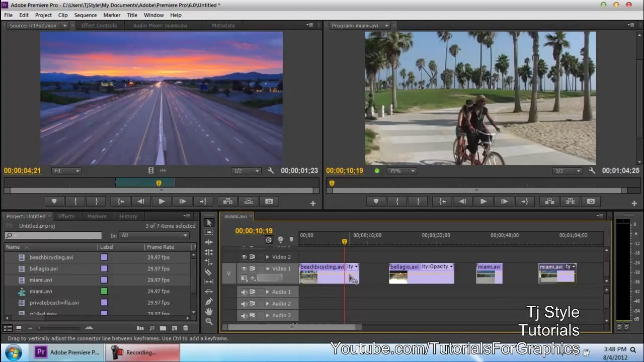Select the Rate Stretch tool

(x=209, y=262)
